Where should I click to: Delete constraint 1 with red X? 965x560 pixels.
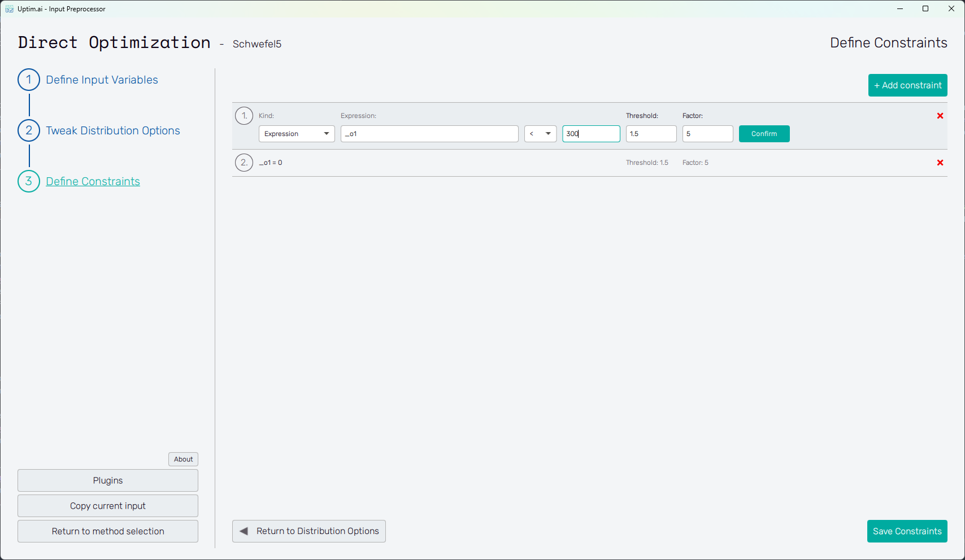(x=940, y=116)
